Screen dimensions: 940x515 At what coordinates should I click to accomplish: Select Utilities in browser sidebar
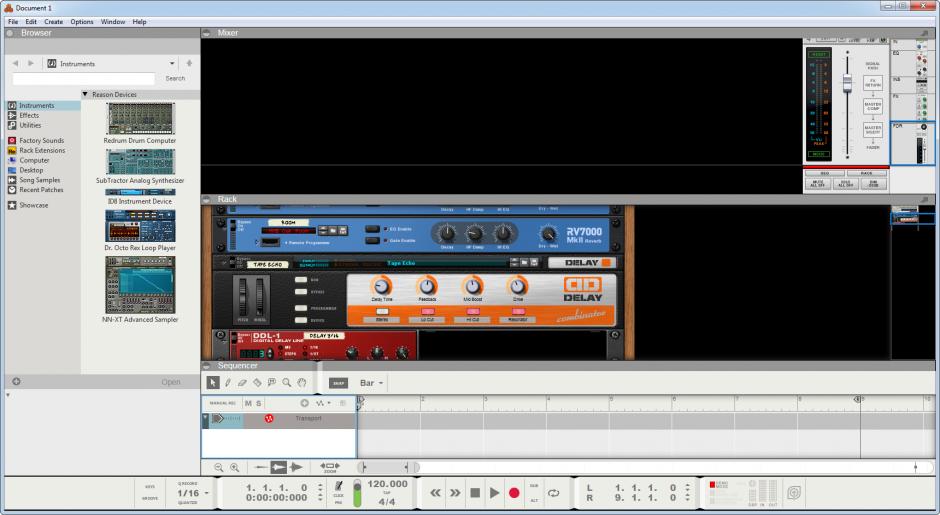click(x=30, y=125)
